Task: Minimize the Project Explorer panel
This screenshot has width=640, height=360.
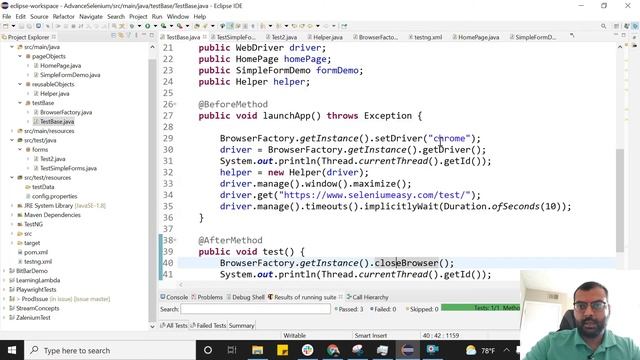Action: click(x=144, y=36)
